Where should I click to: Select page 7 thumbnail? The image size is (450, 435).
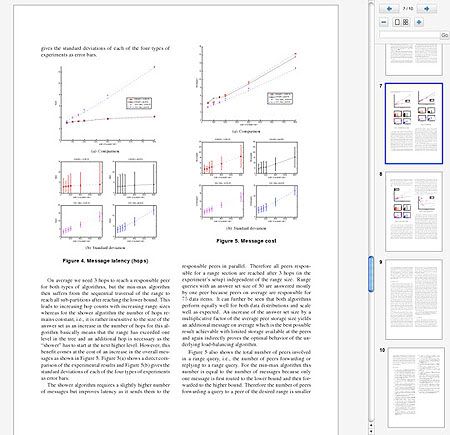pyautogui.click(x=414, y=123)
